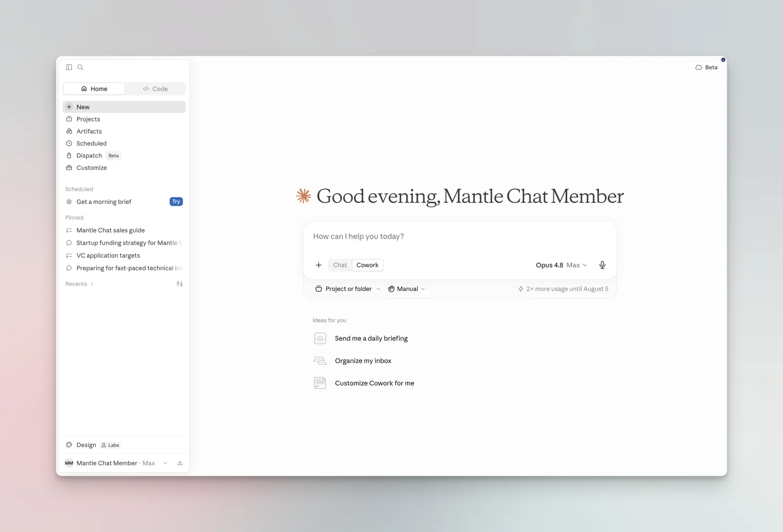Click the Artifacts shapes icon
The image size is (783, 532).
pos(69,131)
